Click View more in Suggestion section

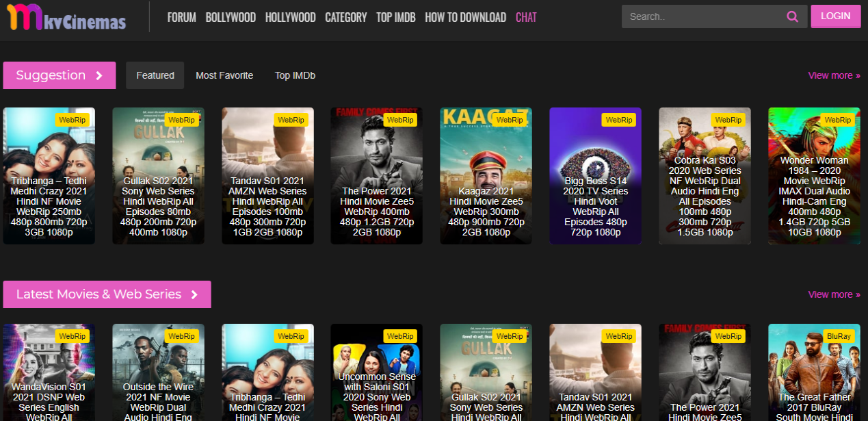click(834, 75)
